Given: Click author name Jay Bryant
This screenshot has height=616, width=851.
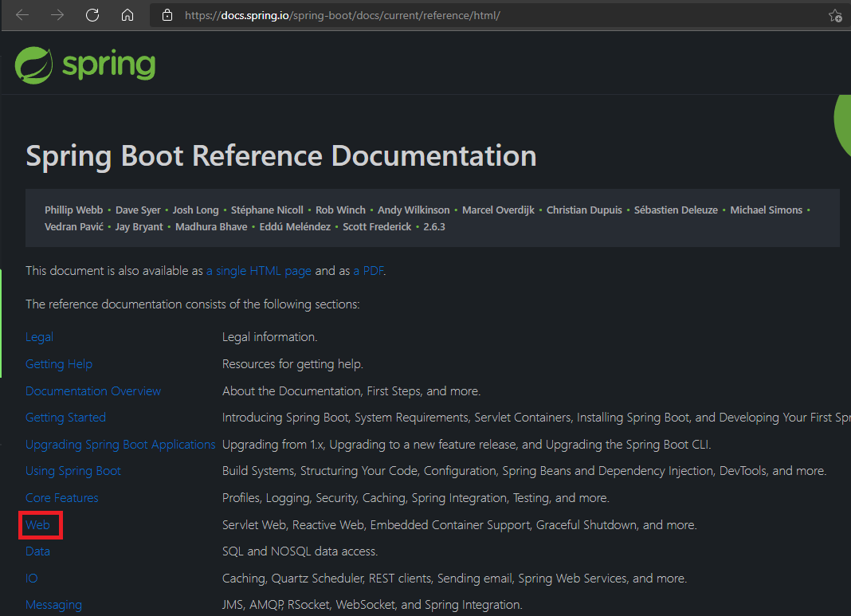Looking at the screenshot, I should tap(139, 227).
